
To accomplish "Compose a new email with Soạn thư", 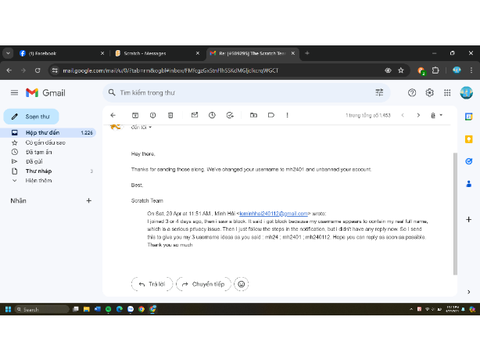I will click(31, 117).
